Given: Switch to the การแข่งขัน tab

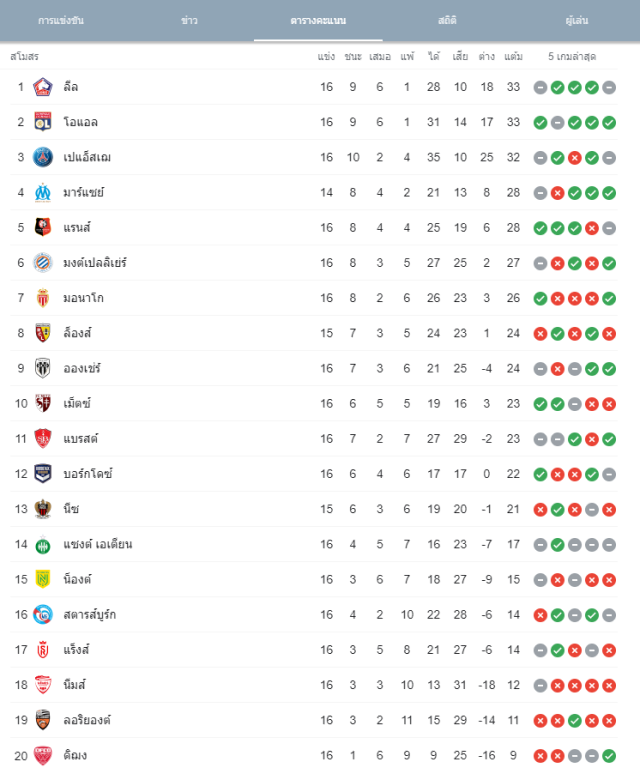Looking at the screenshot, I should pyautogui.click(x=61, y=20).
